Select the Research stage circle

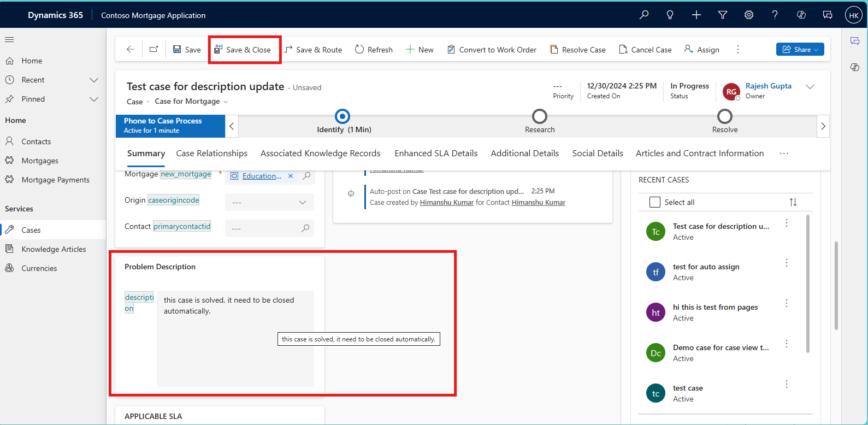coord(540,116)
